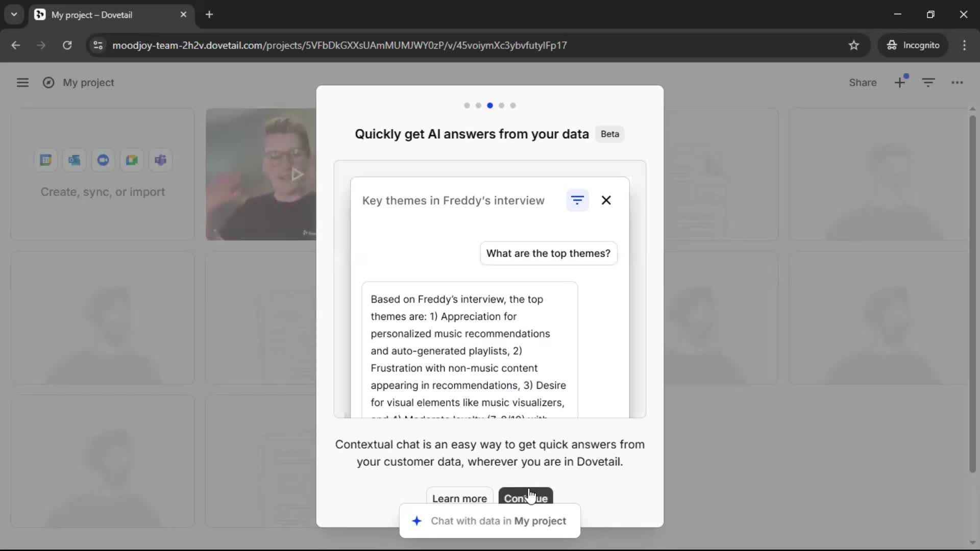Open Chrome's three-dot menu

tap(964, 45)
